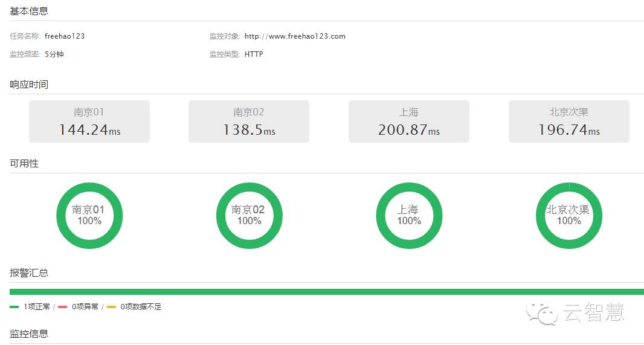Screen dimensions: 644x345
Task: Click the 可用性 section heading
Action: (x=24, y=164)
